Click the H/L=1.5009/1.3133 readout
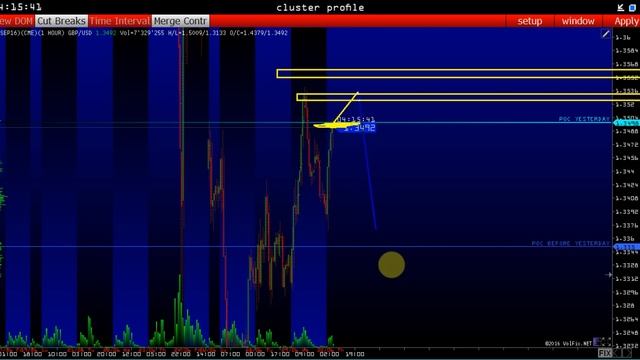 coord(197,33)
